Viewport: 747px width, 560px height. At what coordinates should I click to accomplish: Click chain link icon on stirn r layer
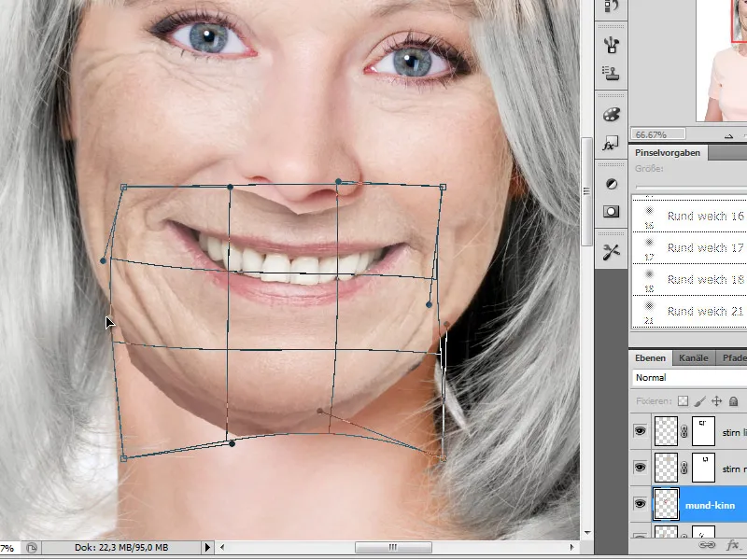(684, 469)
